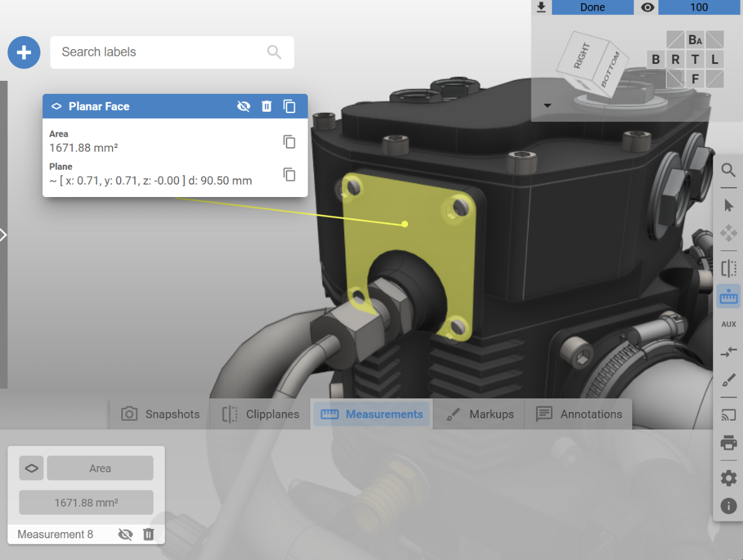Screen dimensions: 743x560
Task: Click the upper-right diagonal view cell
Action: point(714,40)
